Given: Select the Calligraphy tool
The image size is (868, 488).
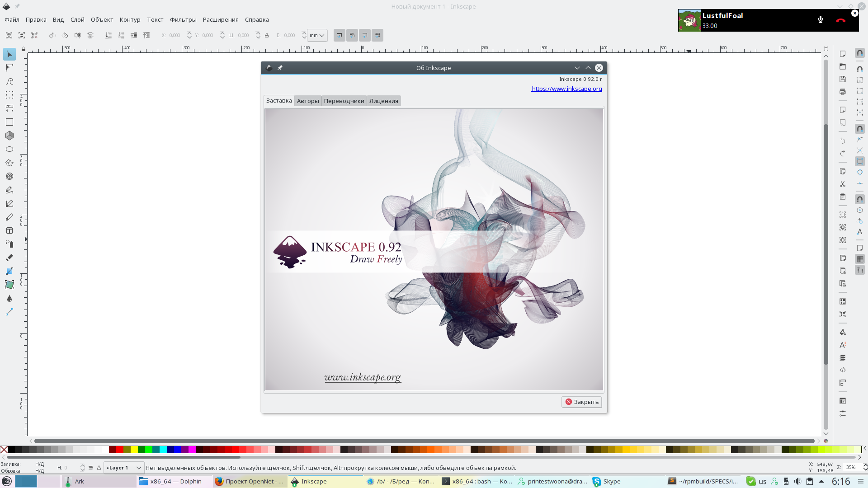Looking at the screenshot, I should pos(9,217).
